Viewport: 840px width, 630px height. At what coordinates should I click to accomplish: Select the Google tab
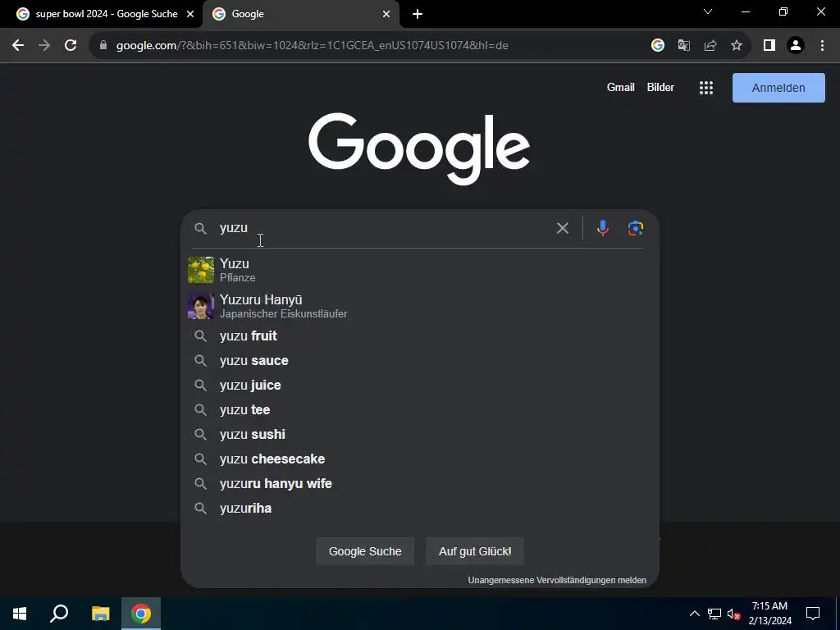pyautogui.click(x=301, y=14)
